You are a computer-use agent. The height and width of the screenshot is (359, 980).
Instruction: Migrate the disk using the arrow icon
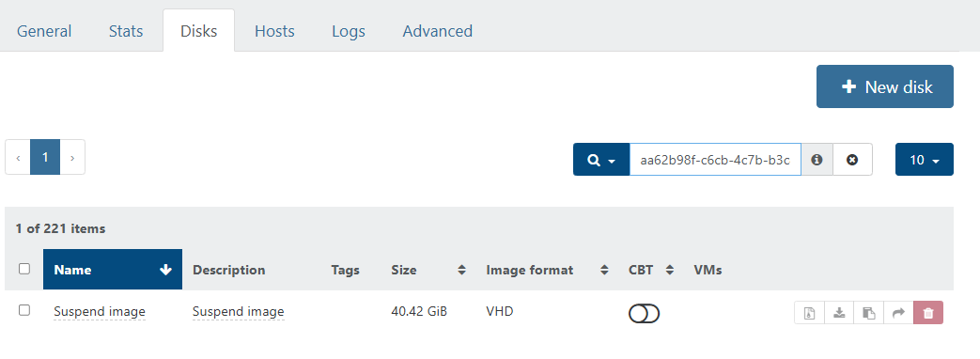(898, 313)
